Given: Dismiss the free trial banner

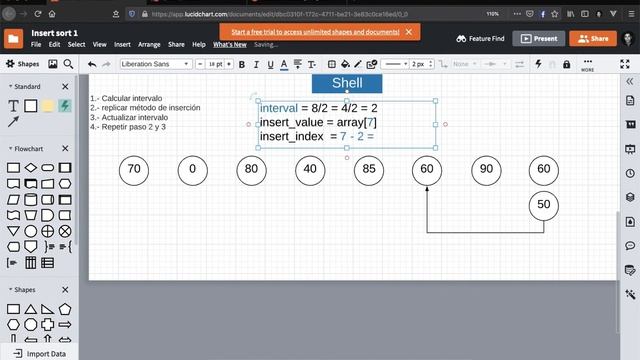Looking at the screenshot, I should click(x=409, y=32).
